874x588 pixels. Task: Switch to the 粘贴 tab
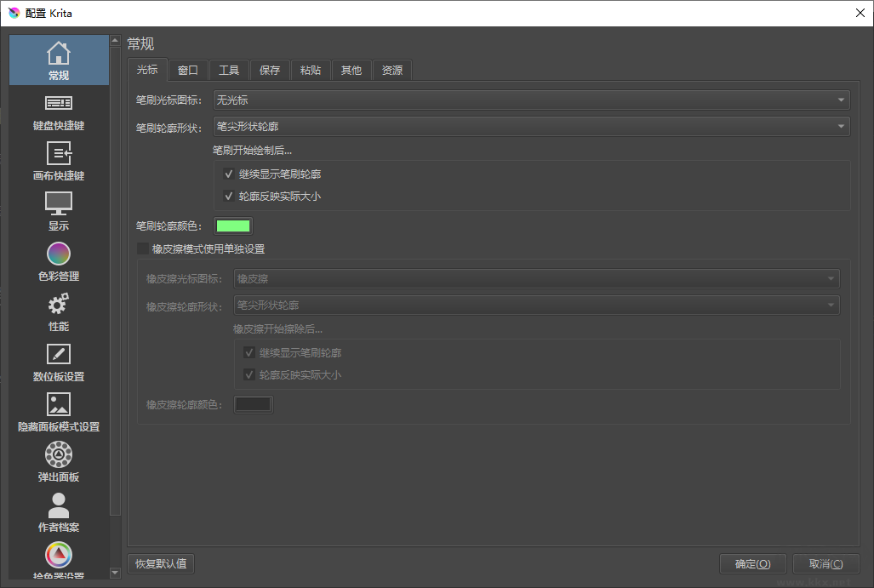[x=311, y=71]
